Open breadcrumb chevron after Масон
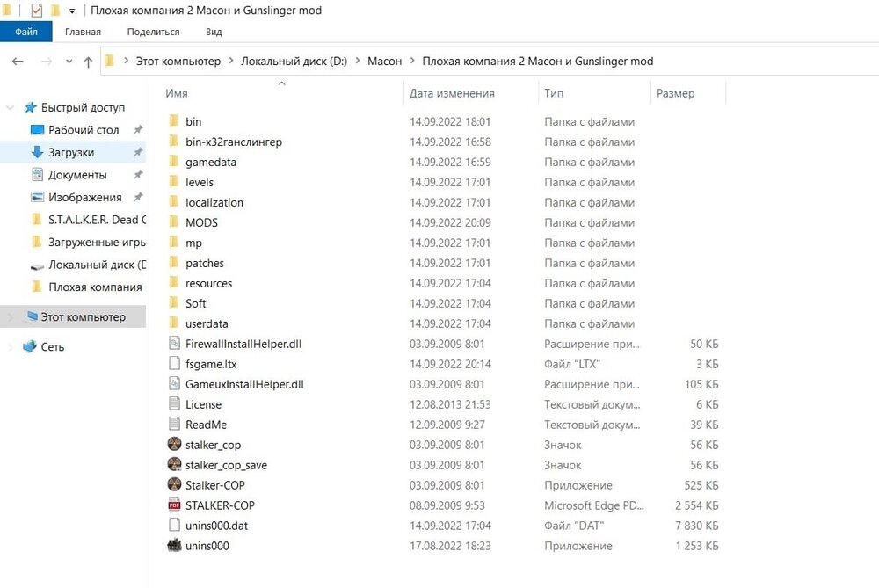Image resolution: width=879 pixels, height=588 pixels. pos(412,61)
